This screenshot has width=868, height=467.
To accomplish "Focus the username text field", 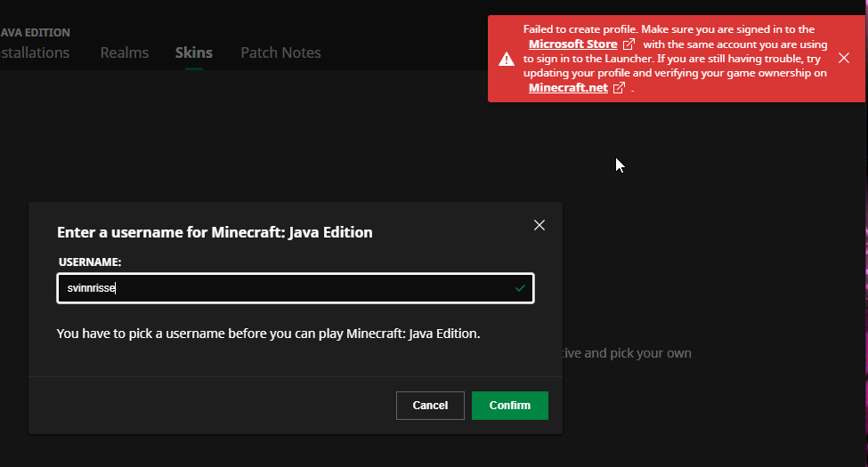I will click(x=285, y=288).
